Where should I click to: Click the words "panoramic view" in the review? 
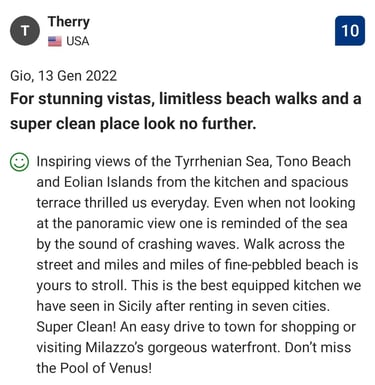(125, 224)
